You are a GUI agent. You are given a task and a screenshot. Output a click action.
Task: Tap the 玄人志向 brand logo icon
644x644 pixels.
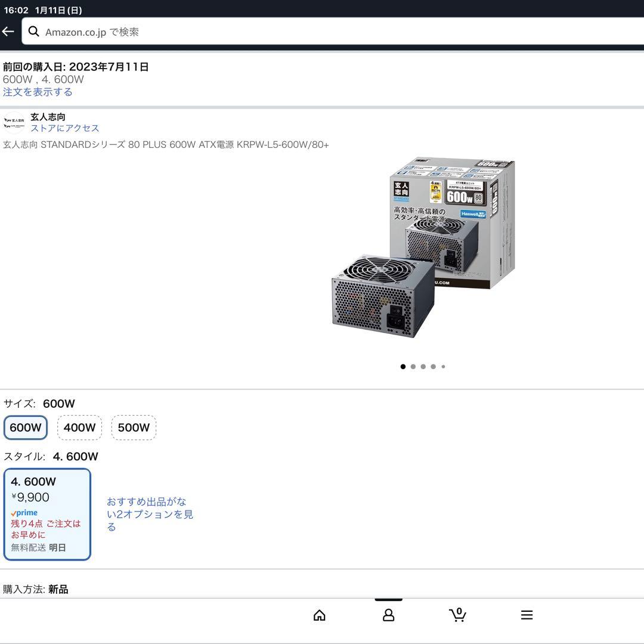pyautogui.click(x=13, y=120)
